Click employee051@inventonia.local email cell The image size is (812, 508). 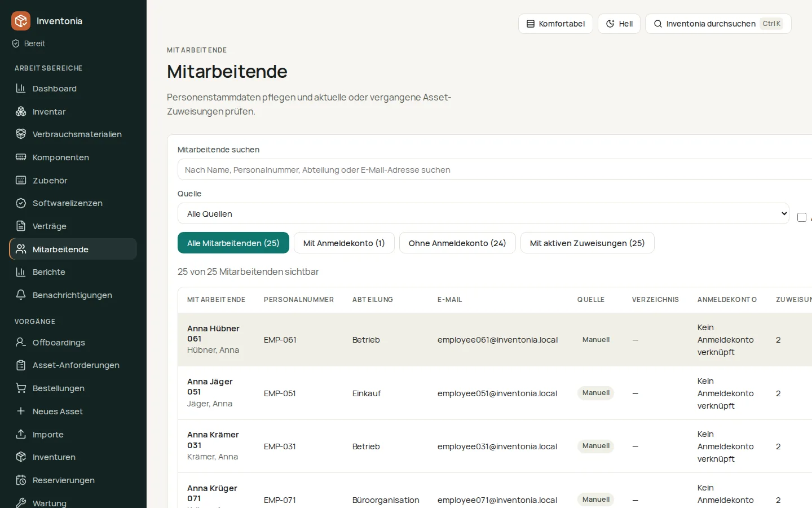pyautogui.click(x=497, y=393)
